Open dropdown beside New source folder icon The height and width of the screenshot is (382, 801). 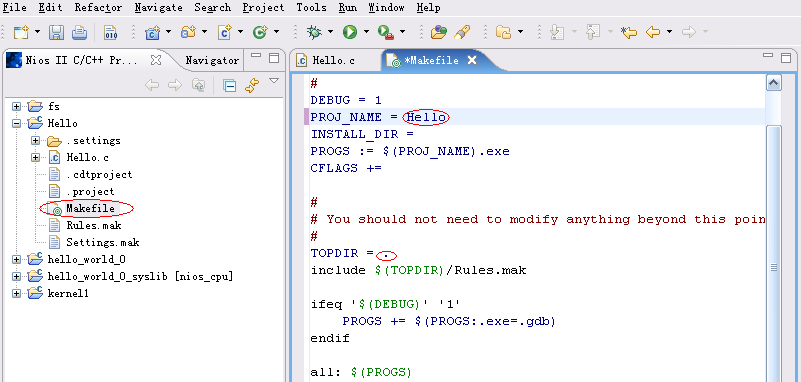click(x=204, y=32)
